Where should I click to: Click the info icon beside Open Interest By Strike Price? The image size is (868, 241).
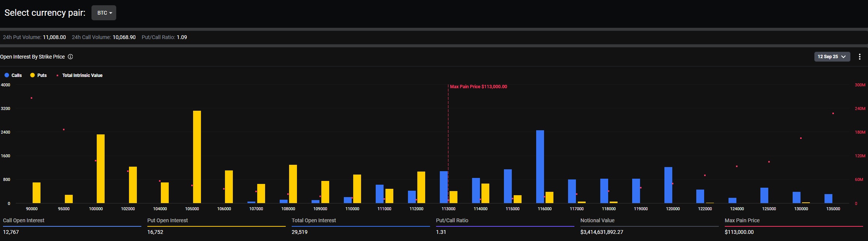point(70,57)
